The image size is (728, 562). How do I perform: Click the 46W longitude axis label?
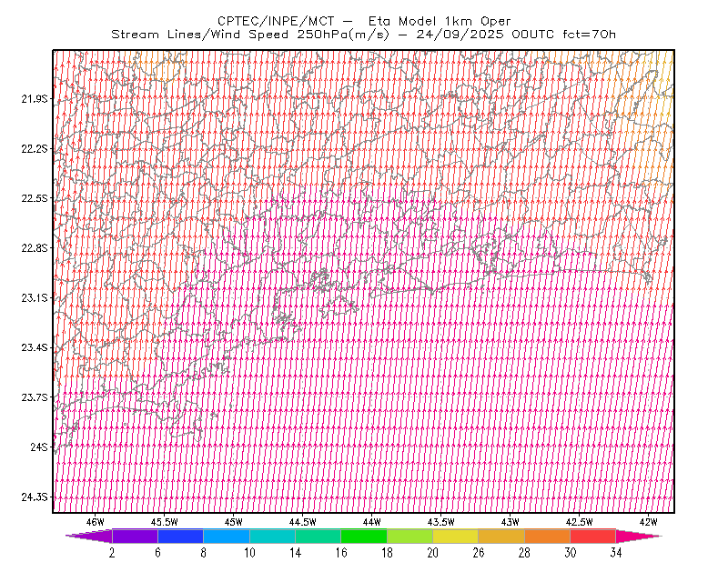(x=96, y=522)
